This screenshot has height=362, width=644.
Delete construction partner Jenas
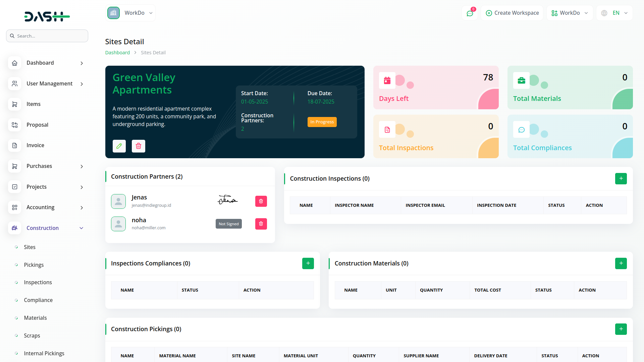point(261,201)
